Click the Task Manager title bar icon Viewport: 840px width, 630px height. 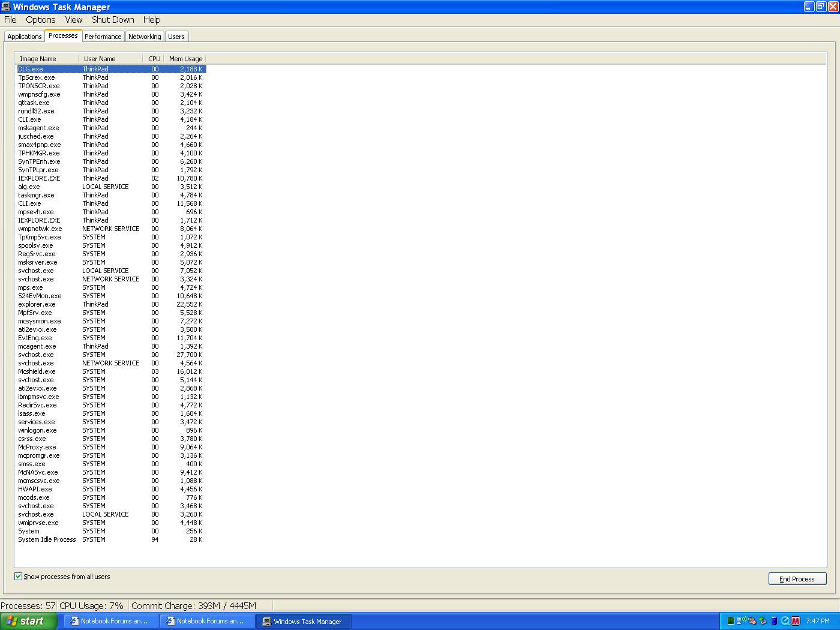6,7
